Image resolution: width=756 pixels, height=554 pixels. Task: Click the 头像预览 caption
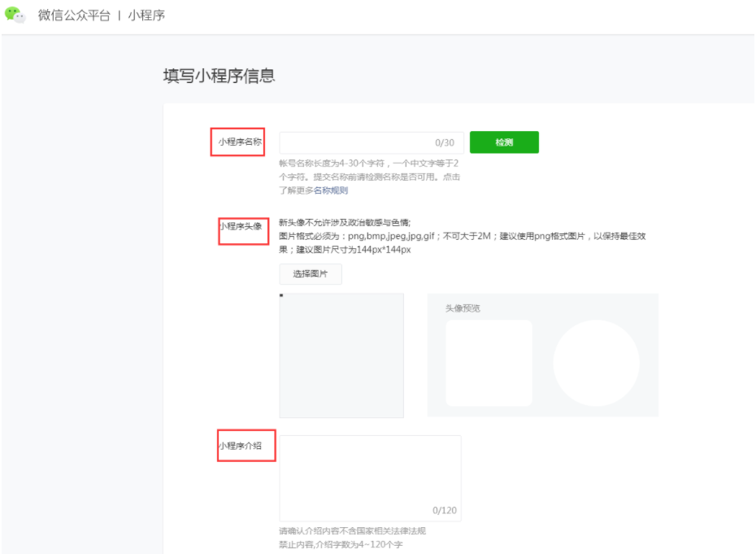point(463,308)
